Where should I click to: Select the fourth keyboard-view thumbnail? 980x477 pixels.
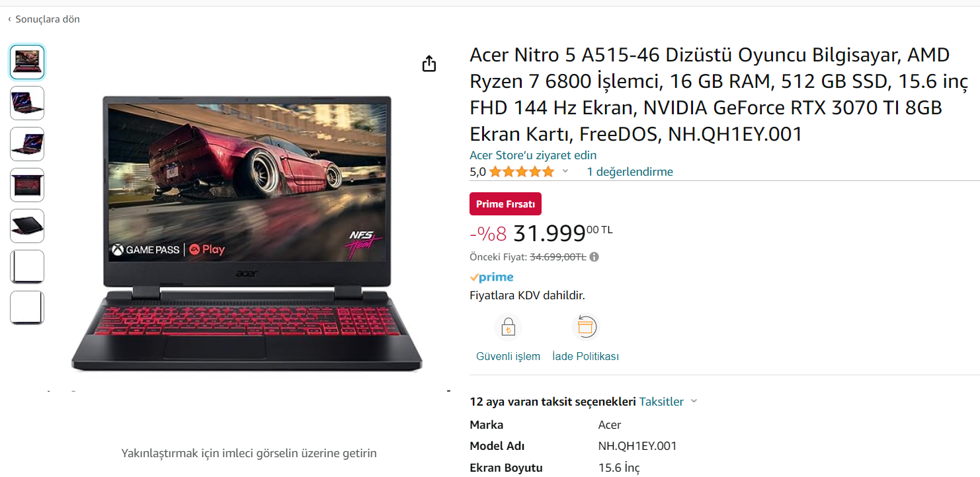tap(27, 185)
